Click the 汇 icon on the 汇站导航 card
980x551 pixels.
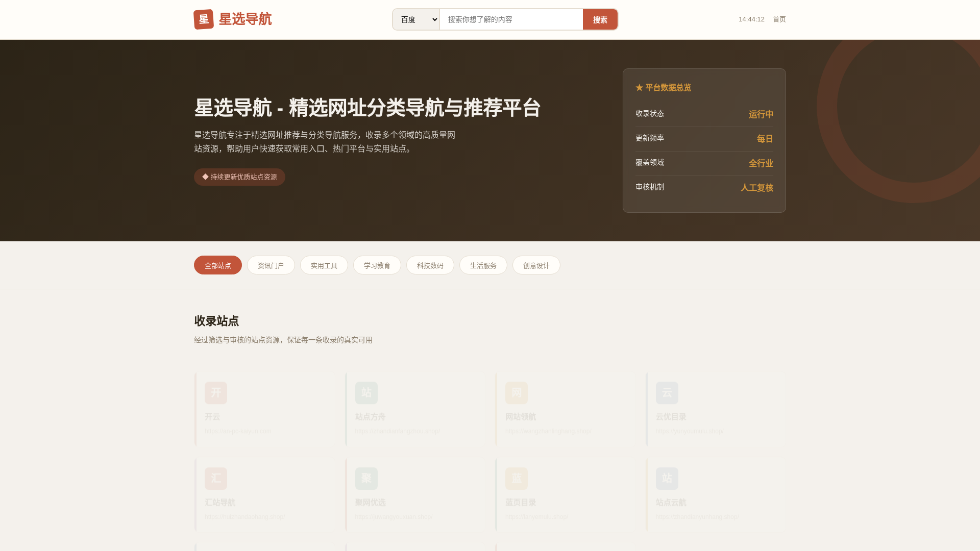[216, 479]
